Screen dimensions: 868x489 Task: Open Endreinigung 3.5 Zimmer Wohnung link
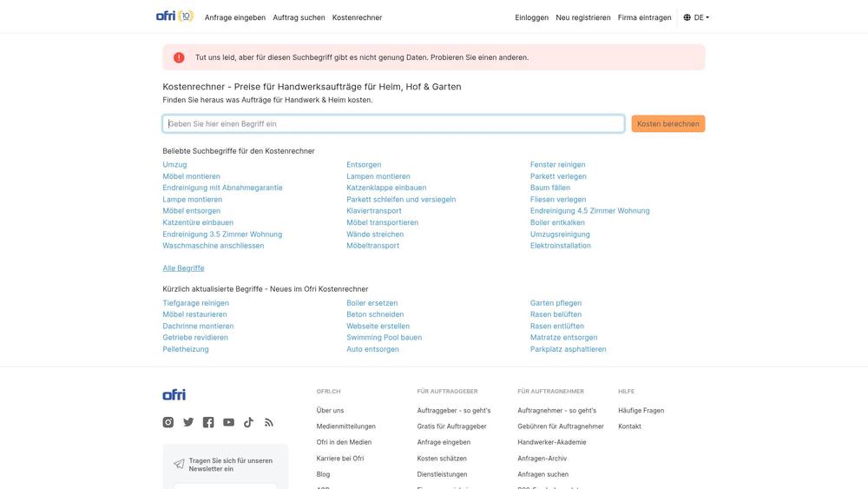pyautogui.click(x=222, y=235)
